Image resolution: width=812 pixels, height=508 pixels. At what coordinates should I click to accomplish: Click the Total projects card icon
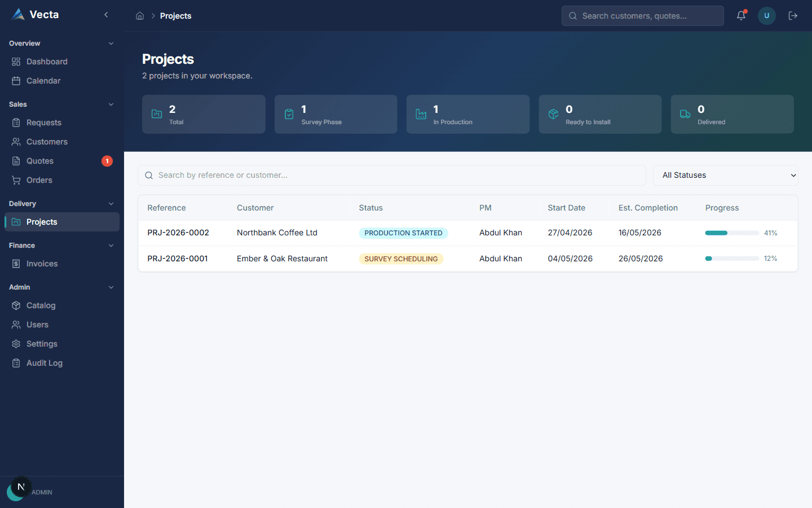click(157, 114)
